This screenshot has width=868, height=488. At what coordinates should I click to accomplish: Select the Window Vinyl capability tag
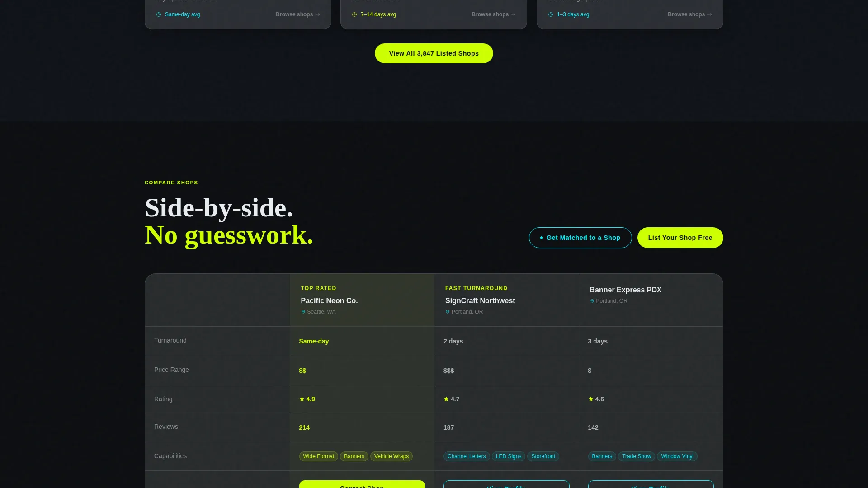(677, 456)
